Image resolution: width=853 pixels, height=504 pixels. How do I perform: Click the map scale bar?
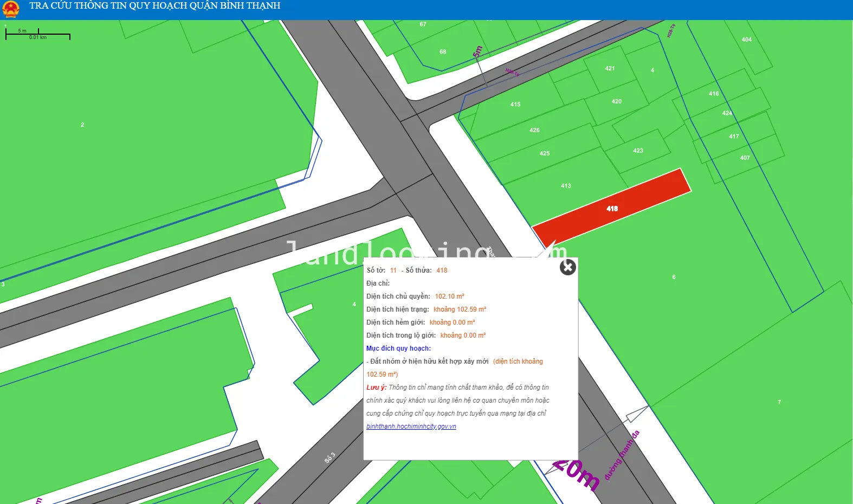click(38, 35)
